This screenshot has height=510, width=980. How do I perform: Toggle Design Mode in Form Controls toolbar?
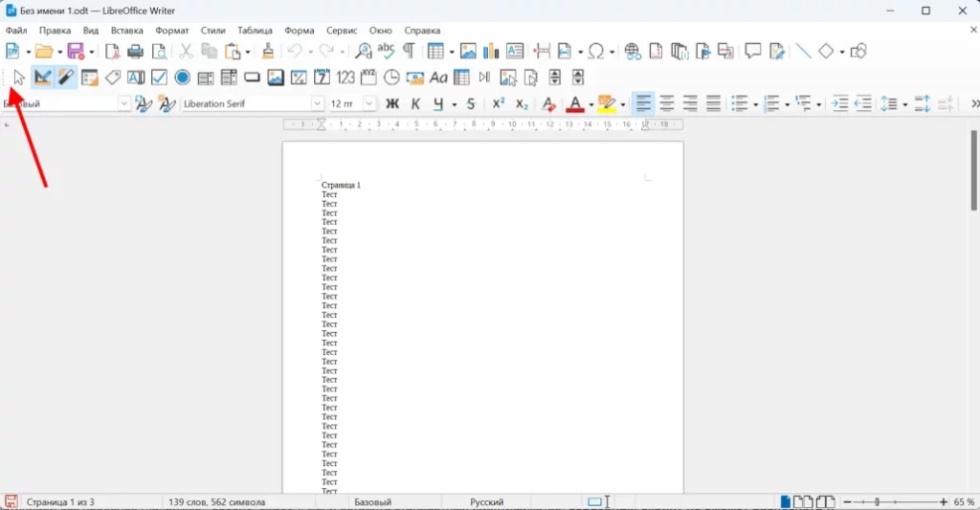42,78
